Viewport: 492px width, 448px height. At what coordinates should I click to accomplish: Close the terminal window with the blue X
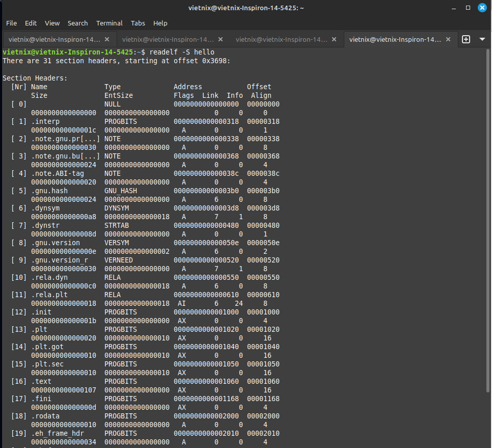[x=482, y=8]
